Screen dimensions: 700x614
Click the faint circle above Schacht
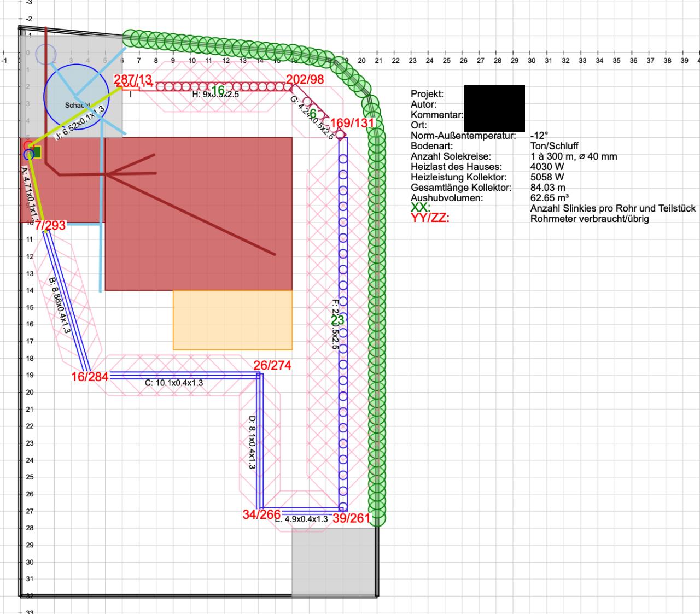coord(46,53)
